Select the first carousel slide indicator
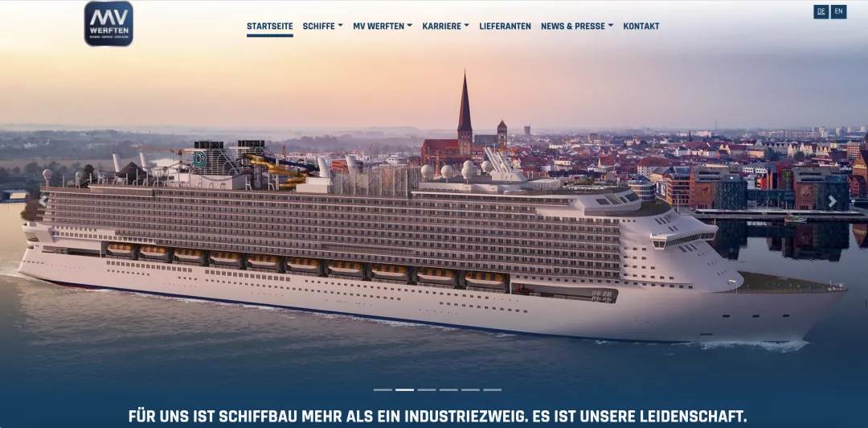Viewport: 868px width, 428px height. (x=383, y=389)
